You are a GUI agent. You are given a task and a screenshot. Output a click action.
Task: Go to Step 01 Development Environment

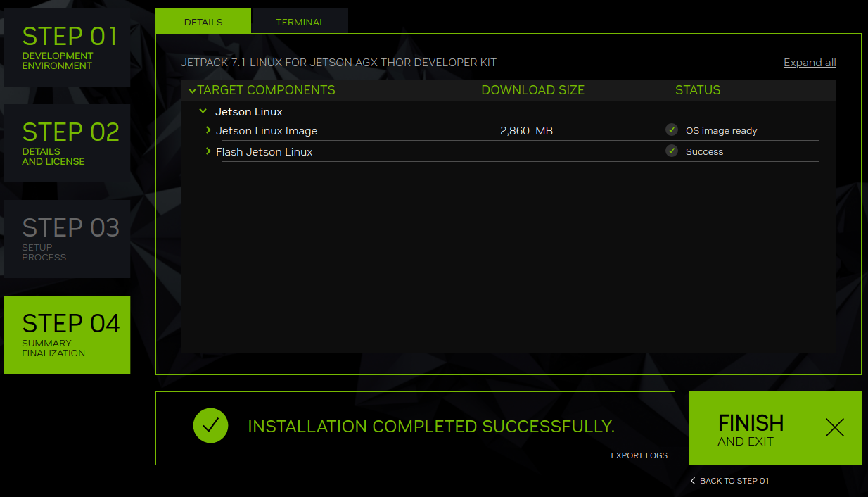coord(67,47)
